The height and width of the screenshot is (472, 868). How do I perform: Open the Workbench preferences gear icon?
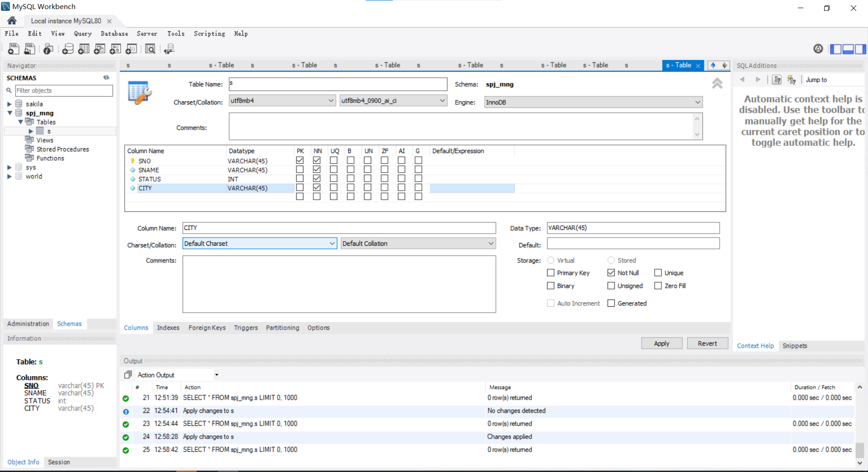[x=818, y=49]
